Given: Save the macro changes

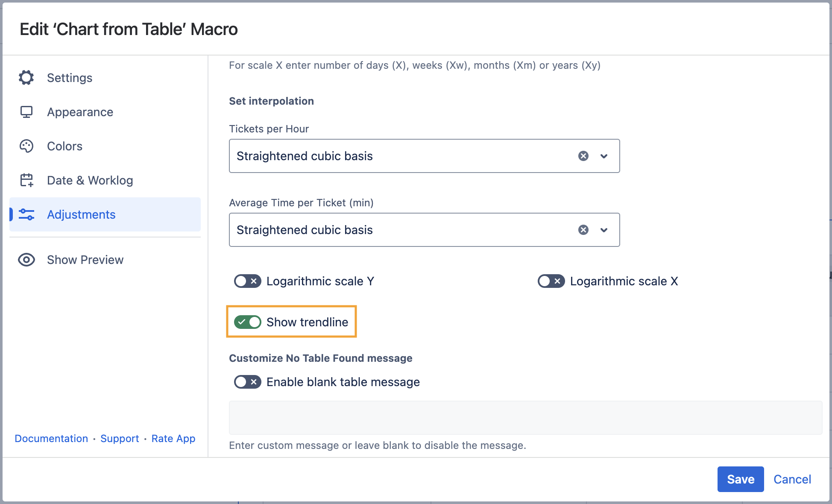Looking at the screenshot, I should (740, 479).
